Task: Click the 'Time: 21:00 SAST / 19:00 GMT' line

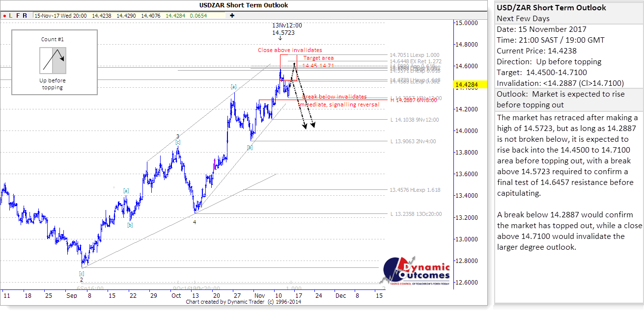Action: point(551,40)
